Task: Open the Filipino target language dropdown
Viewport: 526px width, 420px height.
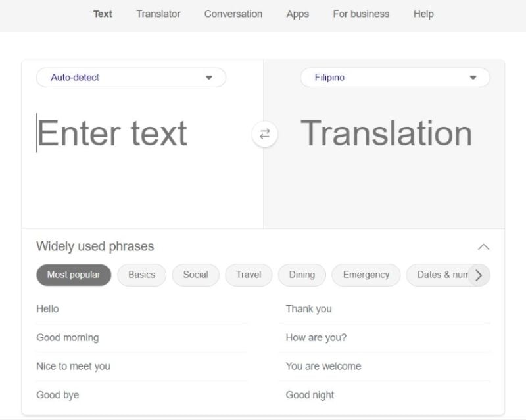Action: point(394,78)
